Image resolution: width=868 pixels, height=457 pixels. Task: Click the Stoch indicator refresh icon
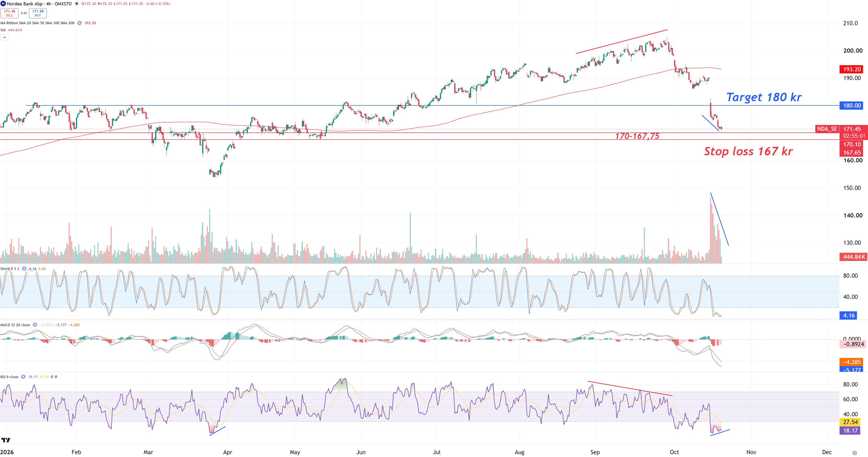coord(24,269)
